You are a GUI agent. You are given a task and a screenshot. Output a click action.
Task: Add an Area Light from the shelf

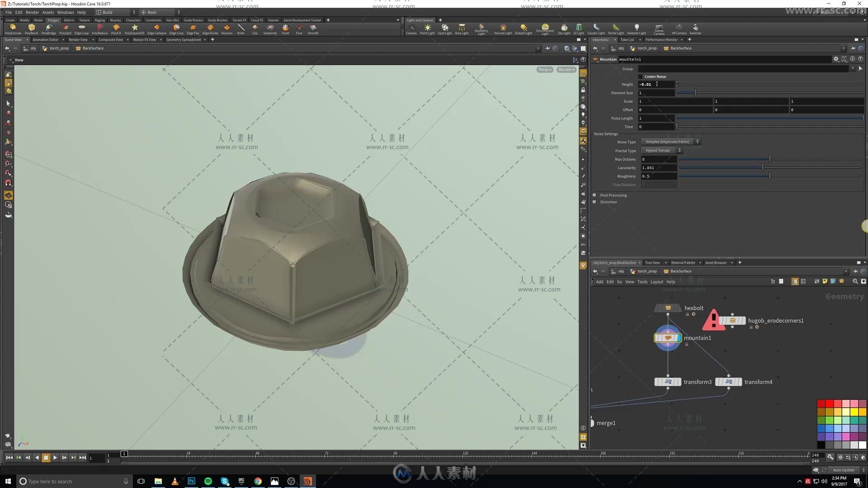[462, 29]
